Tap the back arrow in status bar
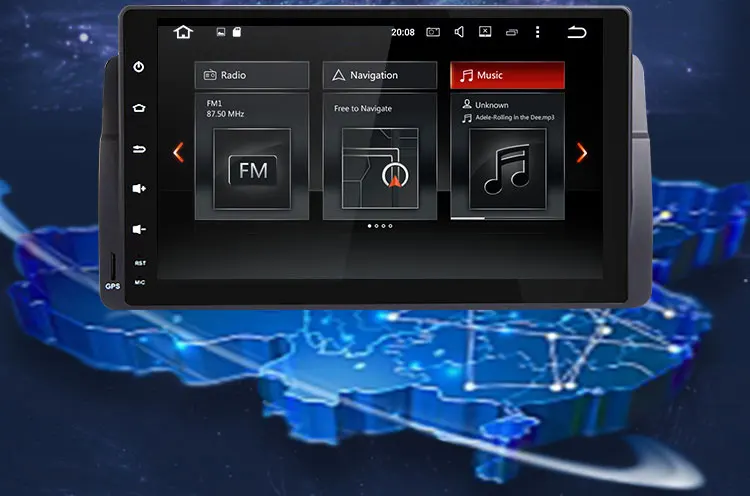This screenshot has width=750, height=496. [576, 32]
